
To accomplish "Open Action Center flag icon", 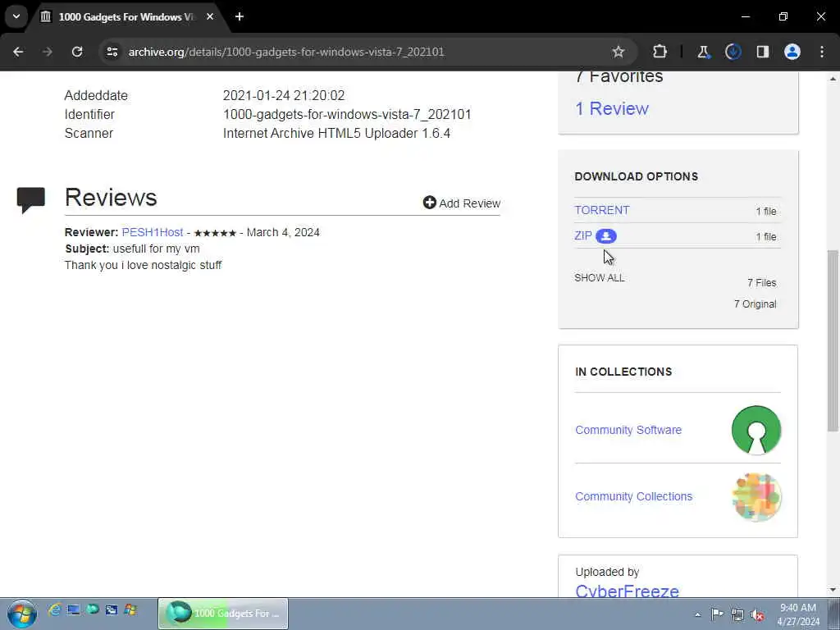I will pyautogui.click(x=717, y=614).
